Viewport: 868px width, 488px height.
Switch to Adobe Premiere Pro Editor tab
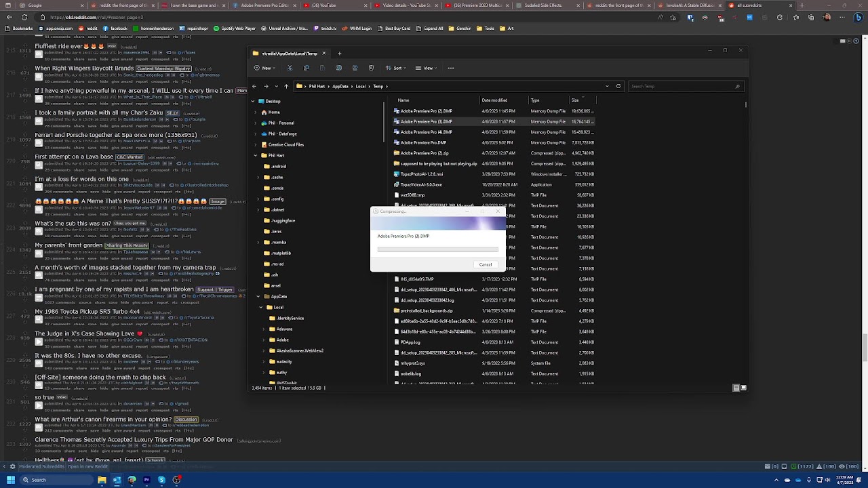(x=264, y=5)
